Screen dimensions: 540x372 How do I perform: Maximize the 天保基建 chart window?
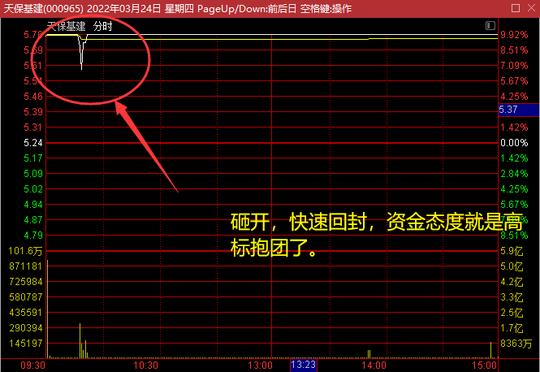click(x=516, y=8)
